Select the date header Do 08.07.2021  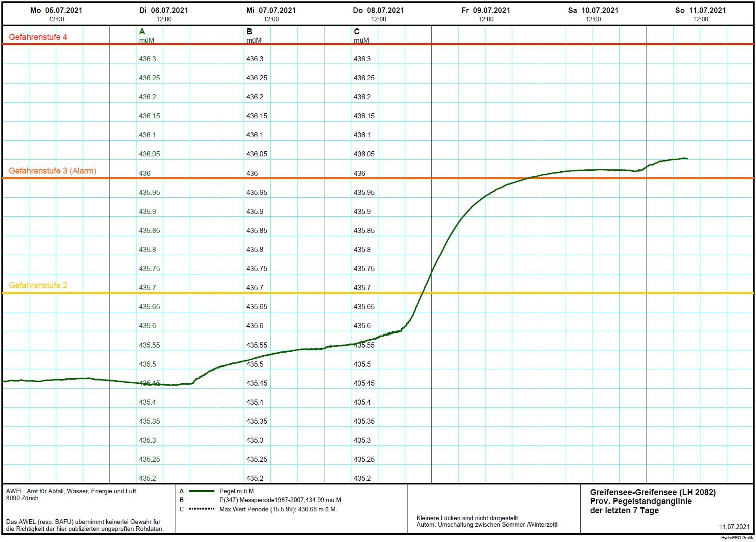click(379, 11)
